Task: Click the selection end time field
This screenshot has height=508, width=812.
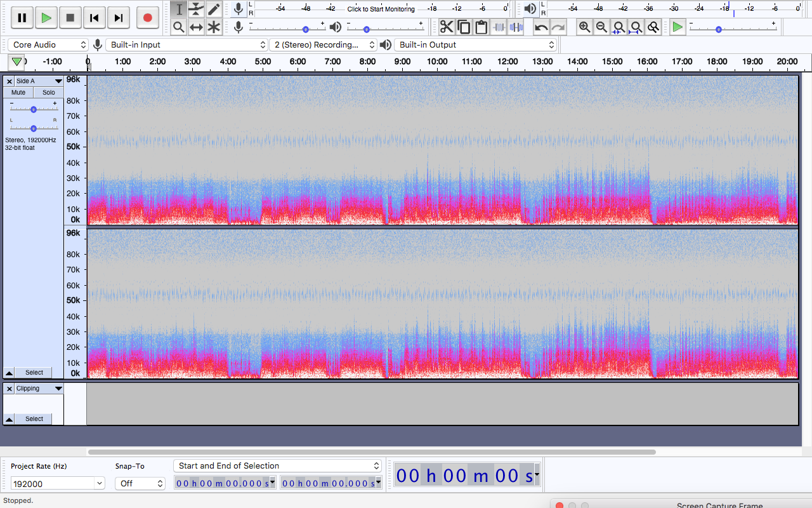Action: tap(331, 483)
